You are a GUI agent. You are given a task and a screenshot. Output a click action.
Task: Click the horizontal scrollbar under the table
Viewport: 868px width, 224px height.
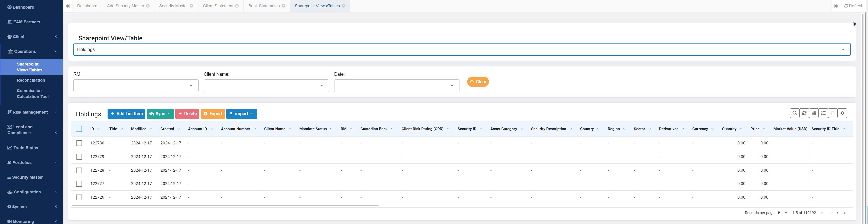(x=225, y=205)
